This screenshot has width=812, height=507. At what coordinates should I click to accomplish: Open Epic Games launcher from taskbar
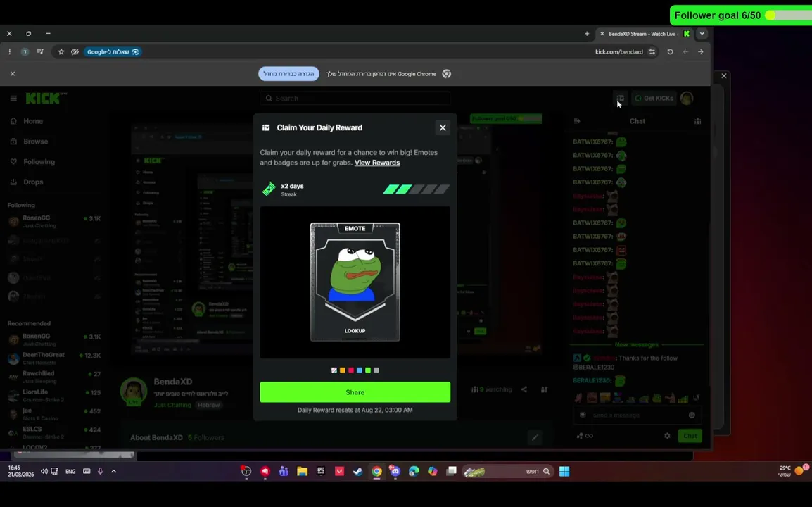point(321,471)
